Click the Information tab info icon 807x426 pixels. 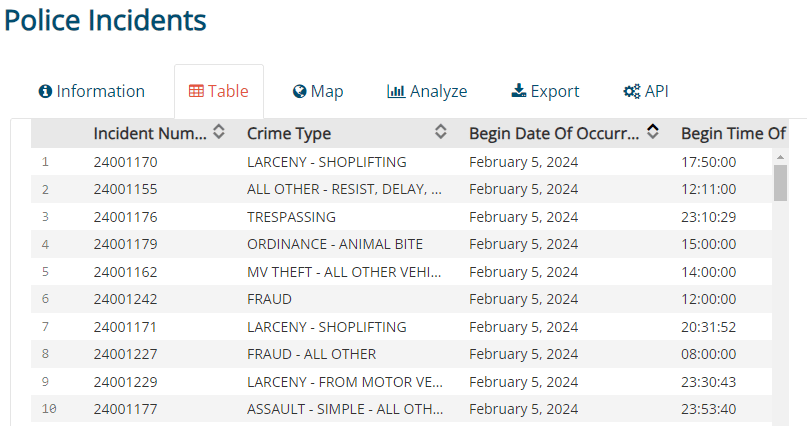click(45, 92)
